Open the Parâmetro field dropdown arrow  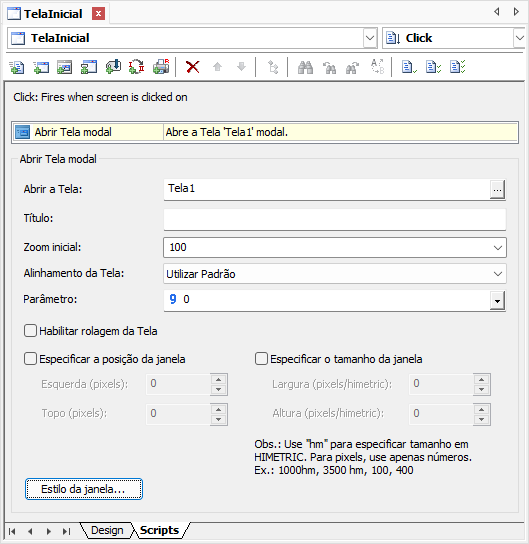(497, 300)
